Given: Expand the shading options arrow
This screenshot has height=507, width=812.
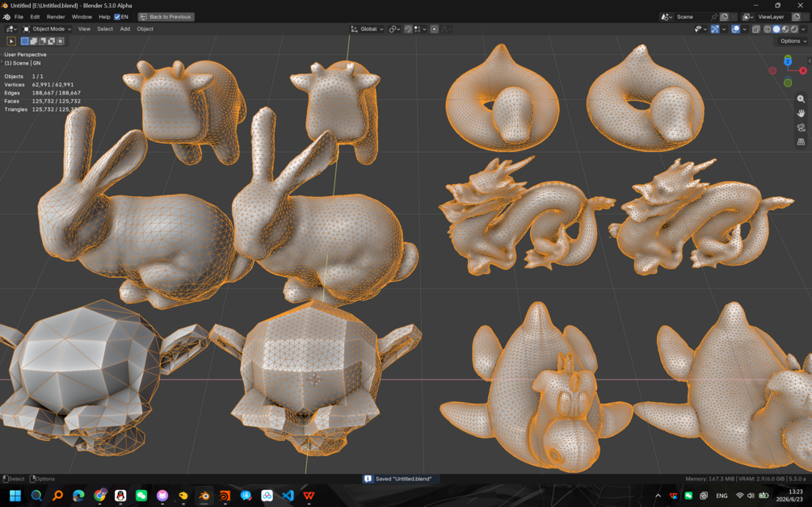Looking at the screenshot, I should pyautogui.click(x=803, y=29).
